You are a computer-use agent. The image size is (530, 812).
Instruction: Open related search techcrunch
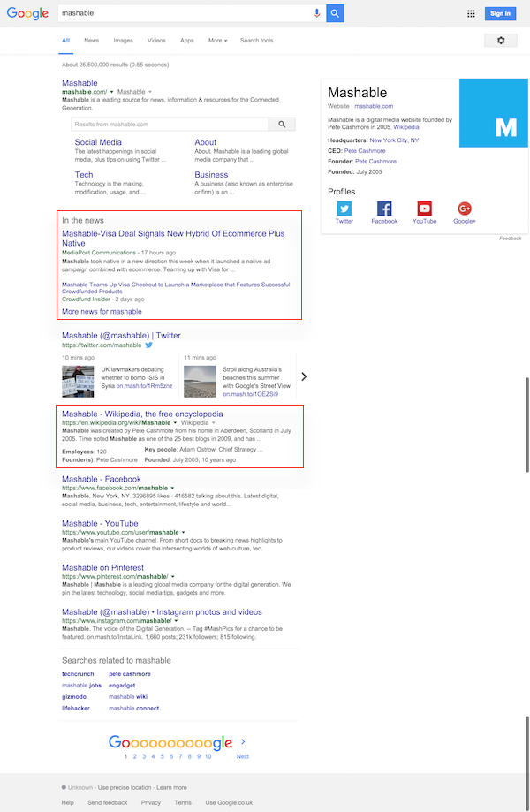pos(78,674)
